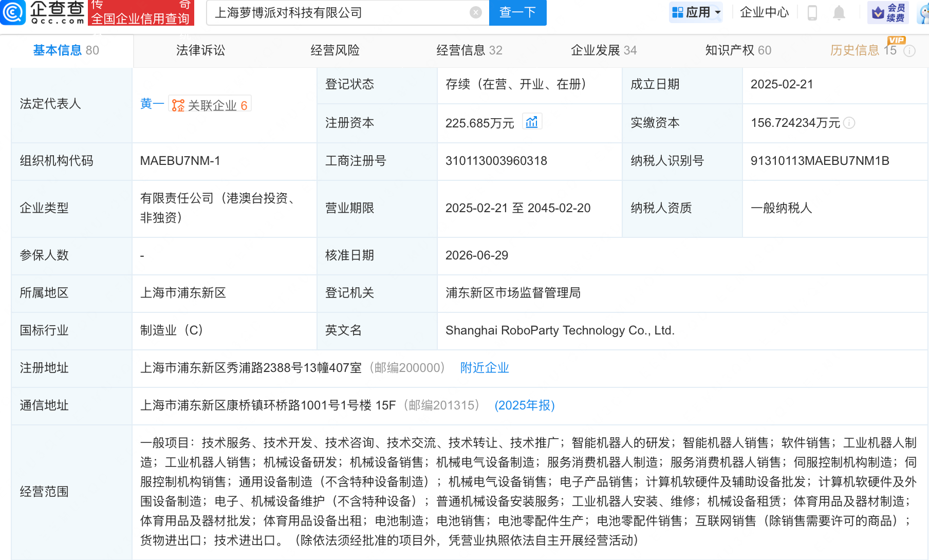929x560 pixels.
Task: Select the 上海市浦东新区 region value
Action: pyautogui.click(x=183, y=293)
